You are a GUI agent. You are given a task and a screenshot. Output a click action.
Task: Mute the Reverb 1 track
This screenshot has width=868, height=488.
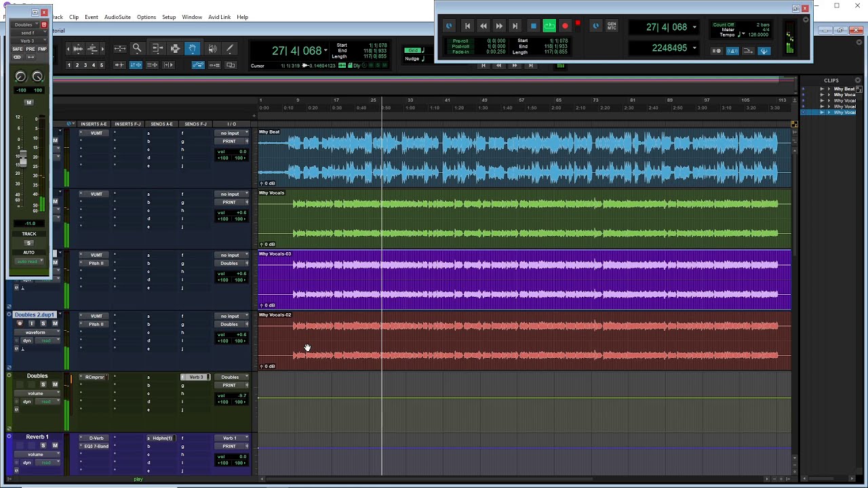[55, 445]
